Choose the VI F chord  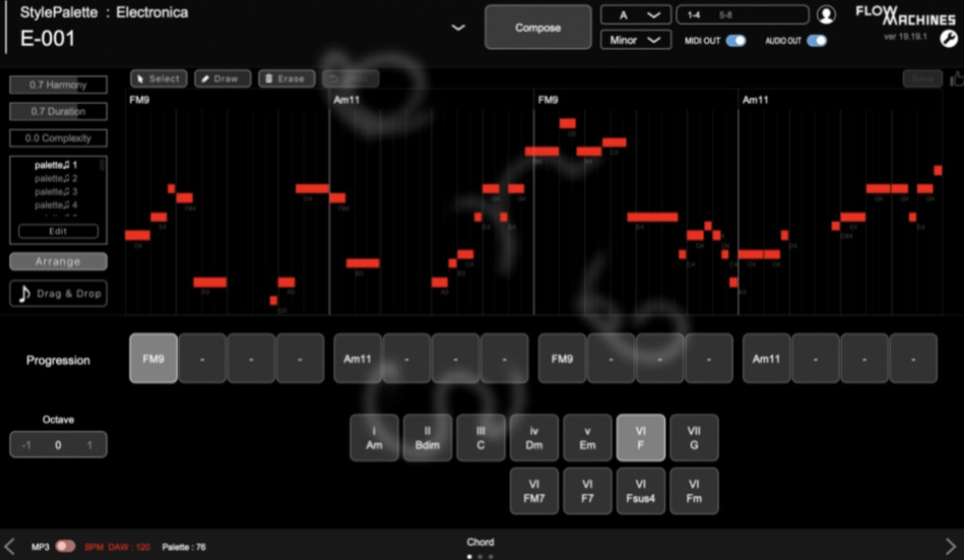click(x=640, y=438)
